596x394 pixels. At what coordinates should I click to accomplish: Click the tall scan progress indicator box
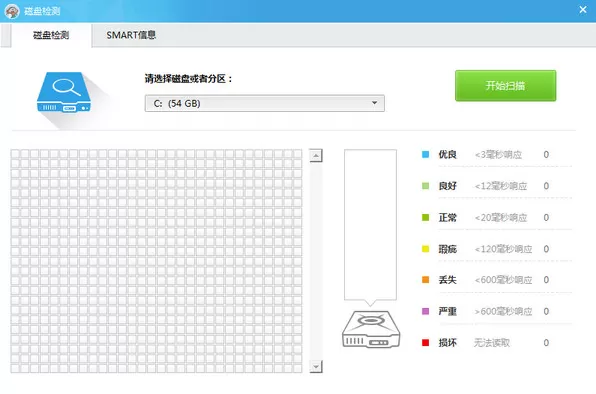click(x=370, y=225)
